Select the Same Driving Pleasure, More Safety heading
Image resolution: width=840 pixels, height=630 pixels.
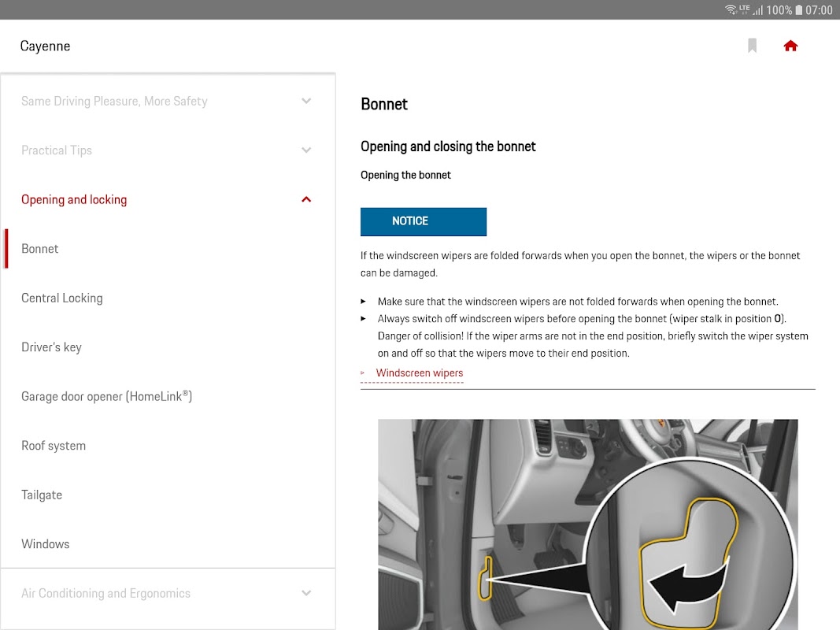114,102
